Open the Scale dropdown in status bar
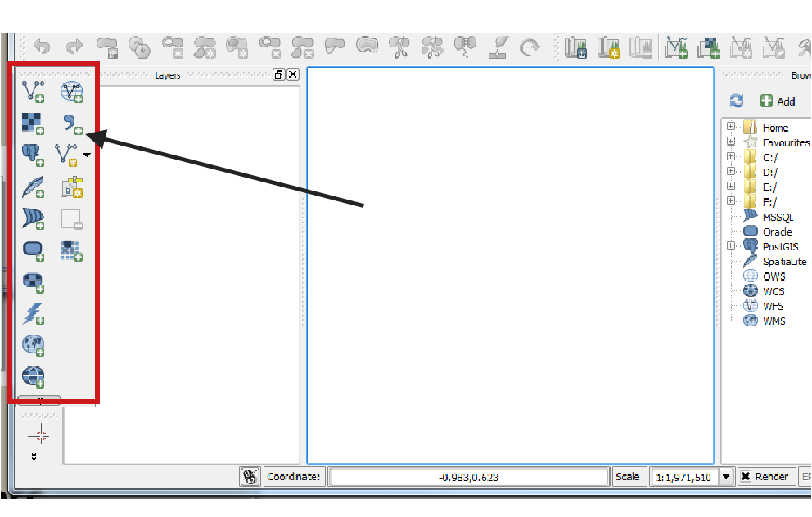This screenshot has width=812, height=517. click(725, 476)
